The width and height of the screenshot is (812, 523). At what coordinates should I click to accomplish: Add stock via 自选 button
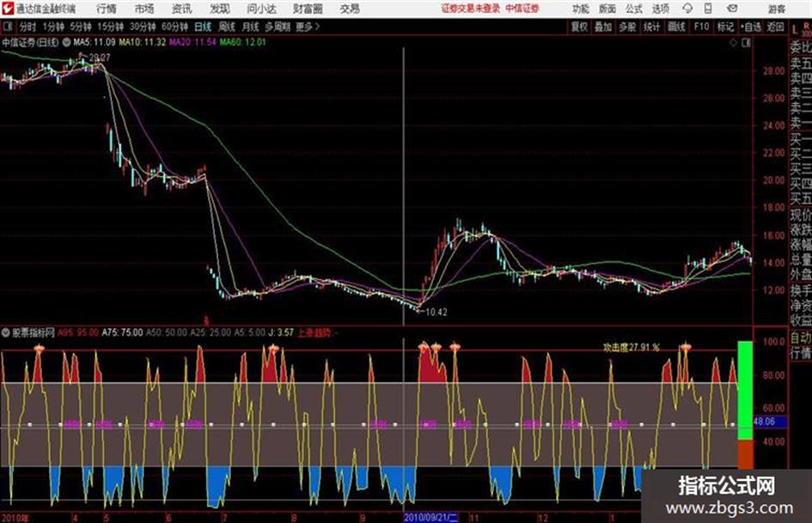(751, 27)
